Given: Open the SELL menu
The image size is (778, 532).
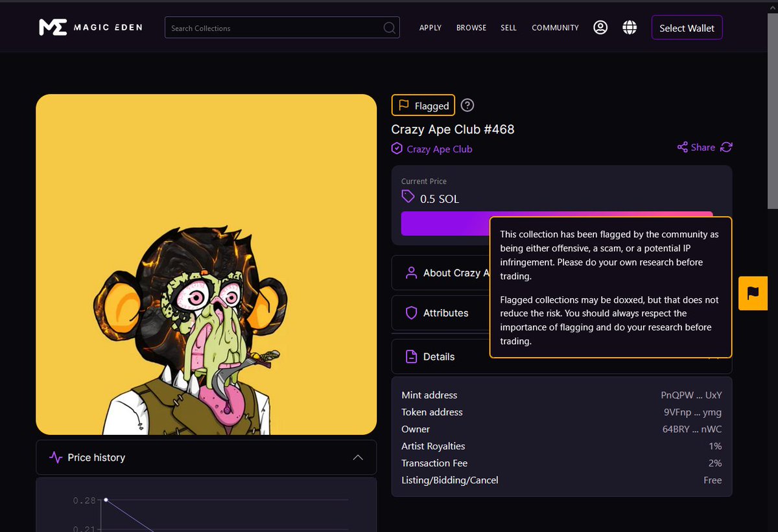Looking at the screenshot, I should [509, 28].
